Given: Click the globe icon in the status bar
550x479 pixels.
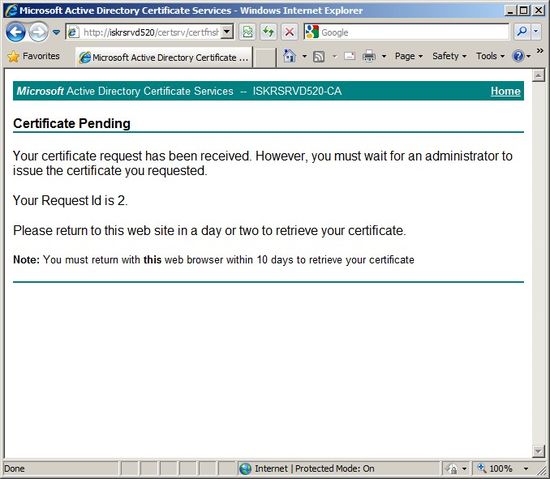Looking at the screenshot, I should pos(245,468).
